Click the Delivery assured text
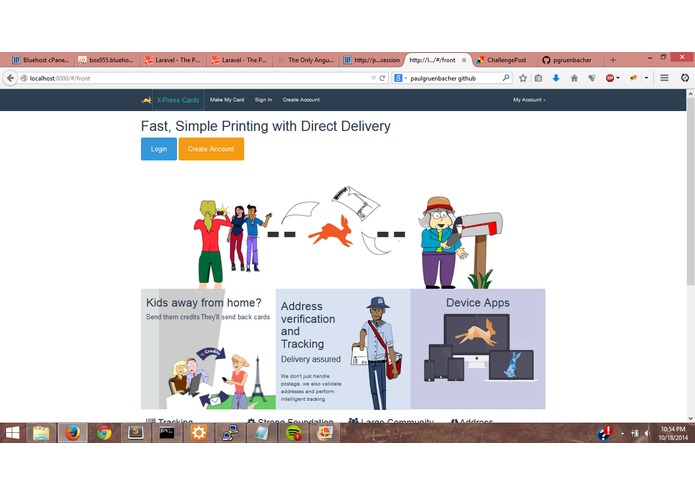695x494 pixels. click(x=311, y=359)
